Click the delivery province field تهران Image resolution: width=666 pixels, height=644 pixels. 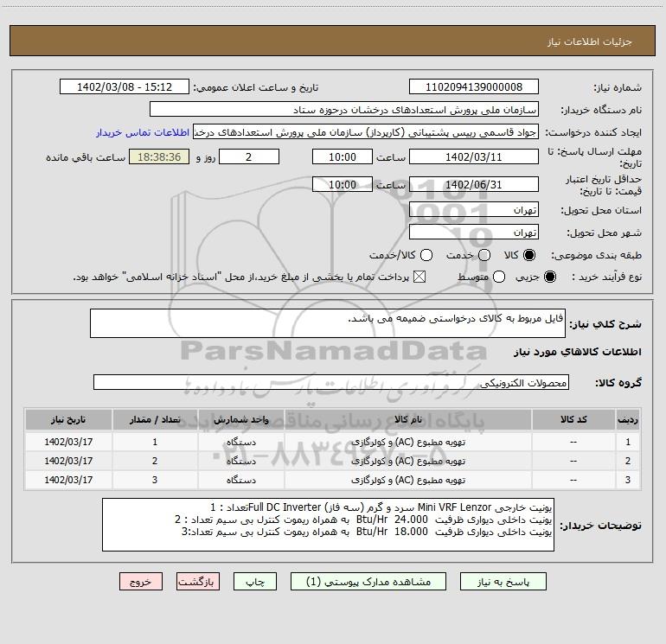pos(474,209)
